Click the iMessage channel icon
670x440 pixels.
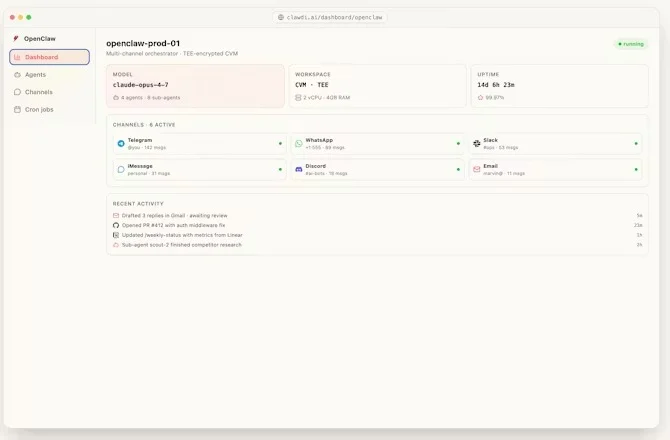pyautogui.click(x=121, y=170)
